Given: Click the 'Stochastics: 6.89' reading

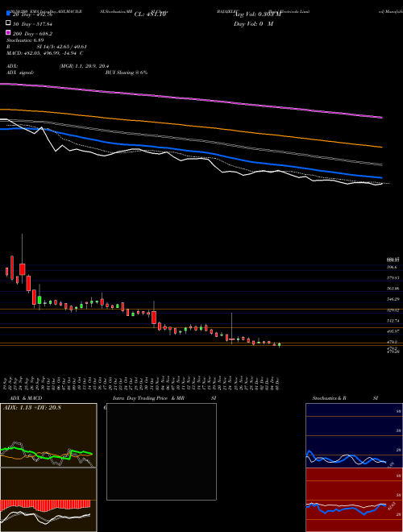Looking at the screenshot, I should pos(25,40).
